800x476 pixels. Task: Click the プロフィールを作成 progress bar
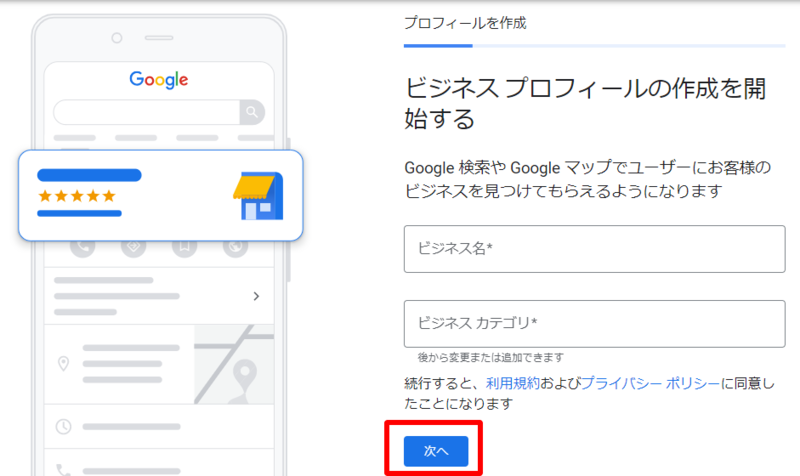pos(594,46)
